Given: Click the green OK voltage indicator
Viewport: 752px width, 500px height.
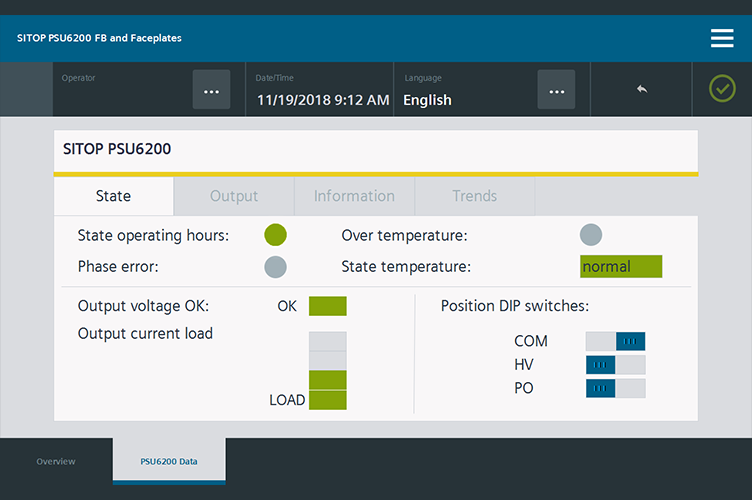Looking at the screenshot, I should point(328,306).
